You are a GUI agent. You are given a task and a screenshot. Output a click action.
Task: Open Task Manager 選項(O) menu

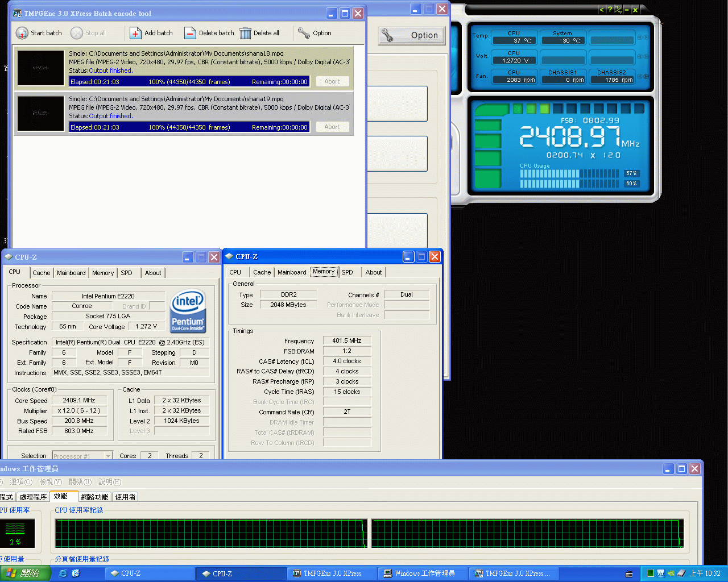[21, 481]
